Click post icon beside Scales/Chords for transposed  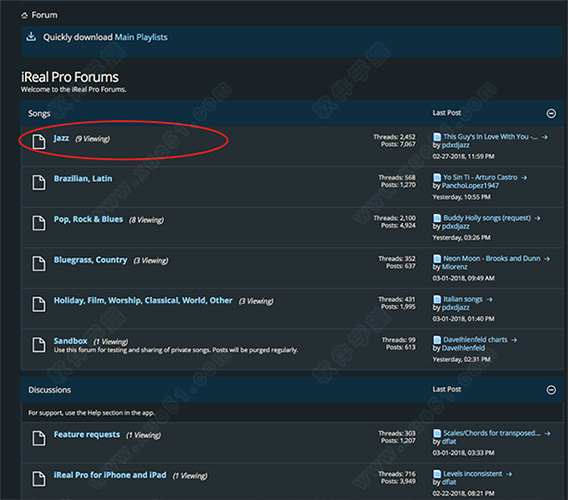(437, 433)
